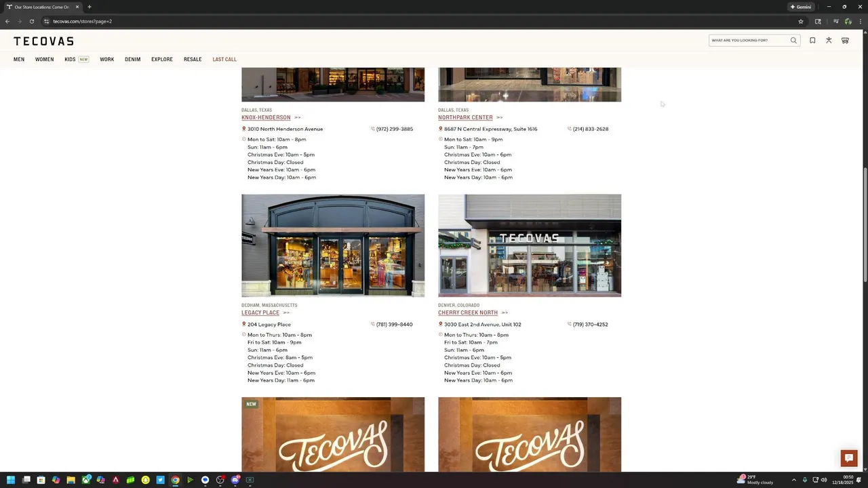Image resolution: width=868 pixels, height=488 pixels.
Task: Call Knox-Henderson at (972) 299-3885
Action: click(395, 129)
